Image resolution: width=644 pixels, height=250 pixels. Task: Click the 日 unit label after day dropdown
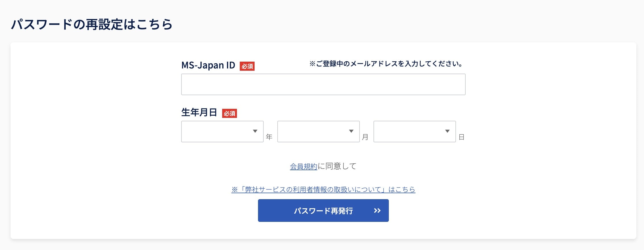click(x=462, y=136)
